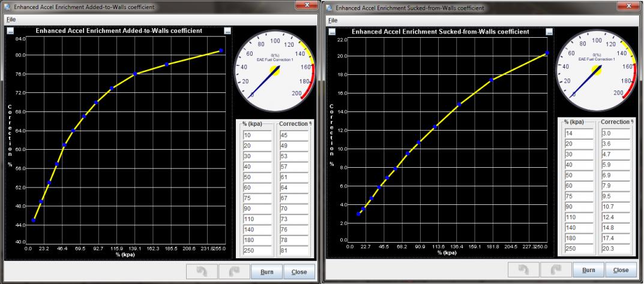Viewport: 644px width, 284px height.
Task: Click left options button on Added-to-Walls chart
Action: [11, 31]
